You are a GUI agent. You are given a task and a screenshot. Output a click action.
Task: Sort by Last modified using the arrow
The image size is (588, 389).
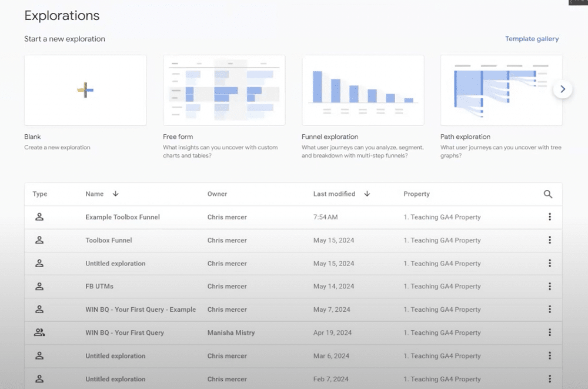click(x=367, y=194)
